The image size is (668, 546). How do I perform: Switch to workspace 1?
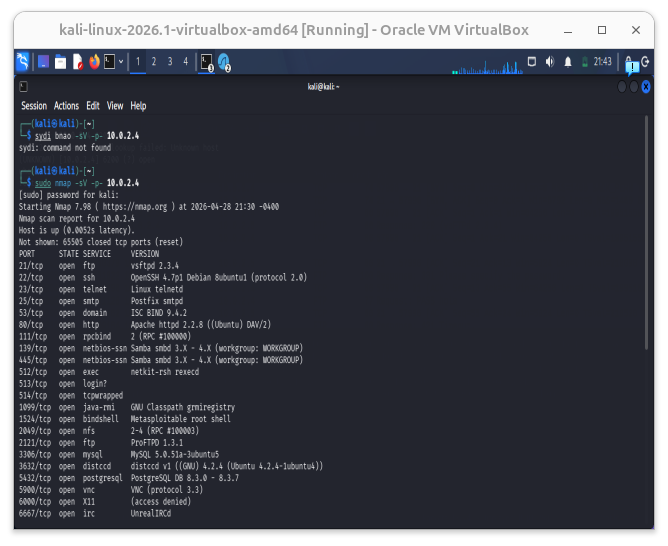(138, 62)
